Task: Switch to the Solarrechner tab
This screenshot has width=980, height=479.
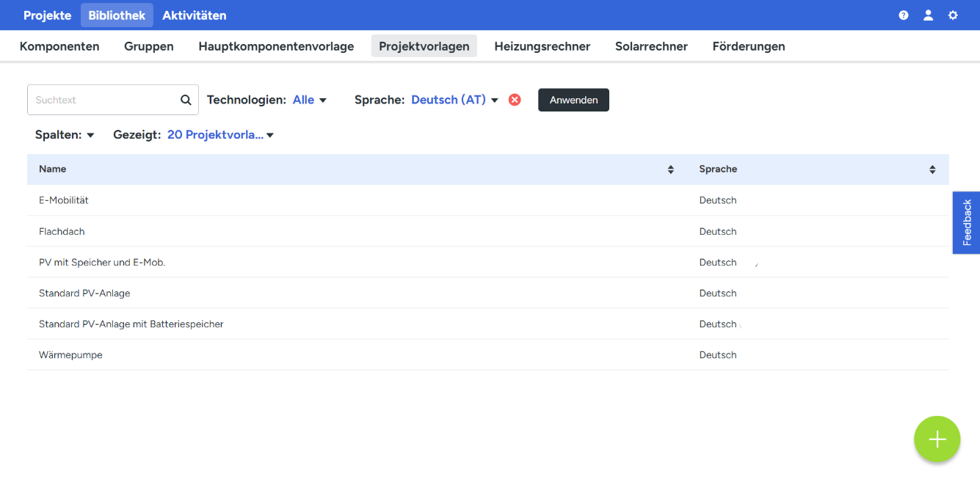Action: tap(651, 46)
